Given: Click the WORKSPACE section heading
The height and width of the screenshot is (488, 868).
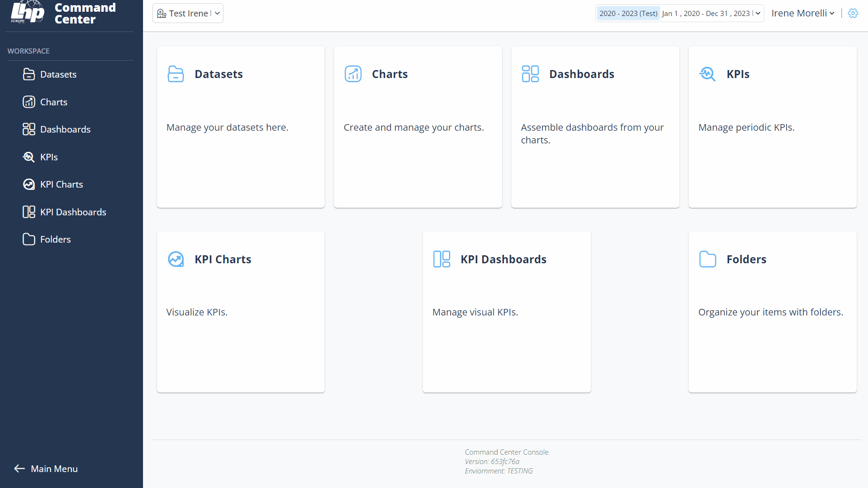Looking at the screenshot, I should (x=29, y=51).
